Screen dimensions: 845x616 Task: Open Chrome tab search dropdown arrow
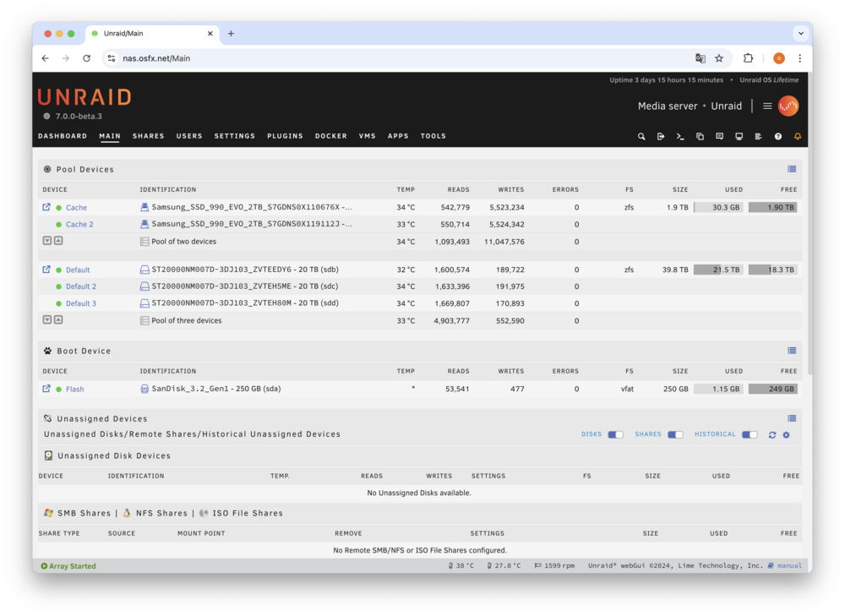click(801, 34)
